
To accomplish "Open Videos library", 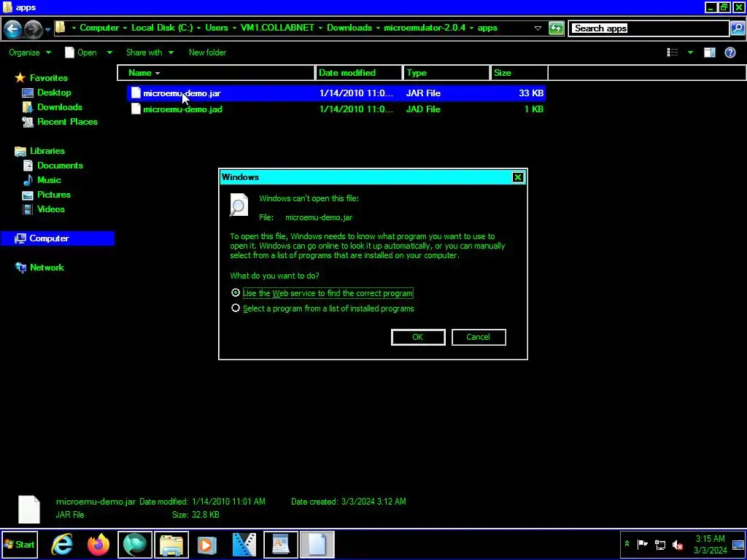I will tap(51, 209).
